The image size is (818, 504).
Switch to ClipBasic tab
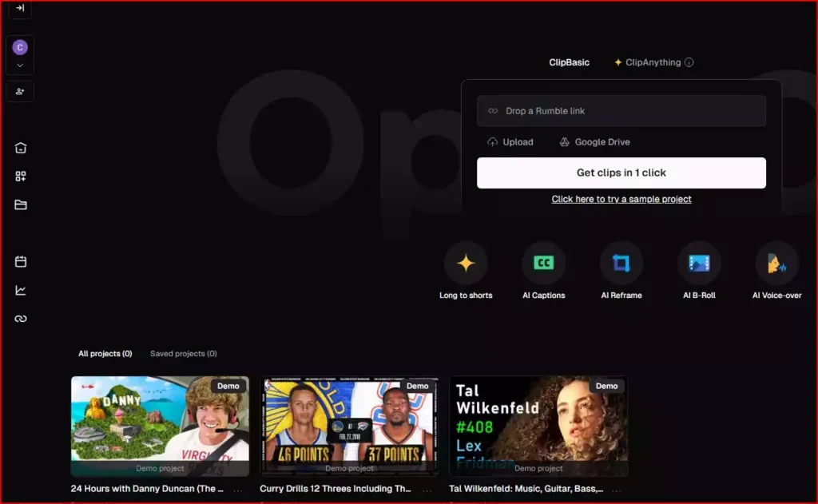[569, 62]
